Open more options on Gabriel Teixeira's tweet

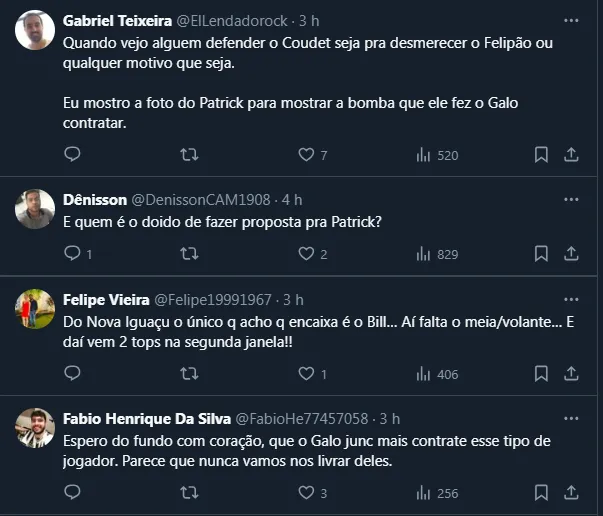point(571,21)
